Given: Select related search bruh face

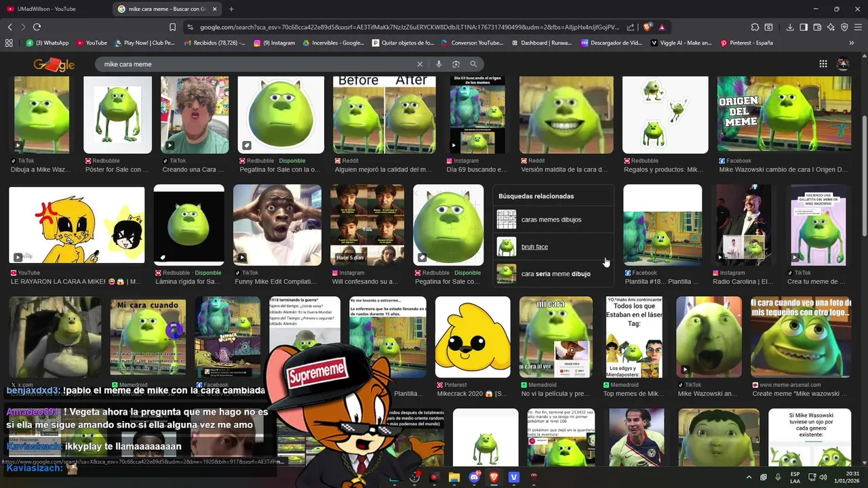Looking at the screenshot, I should tap(553, 247).
